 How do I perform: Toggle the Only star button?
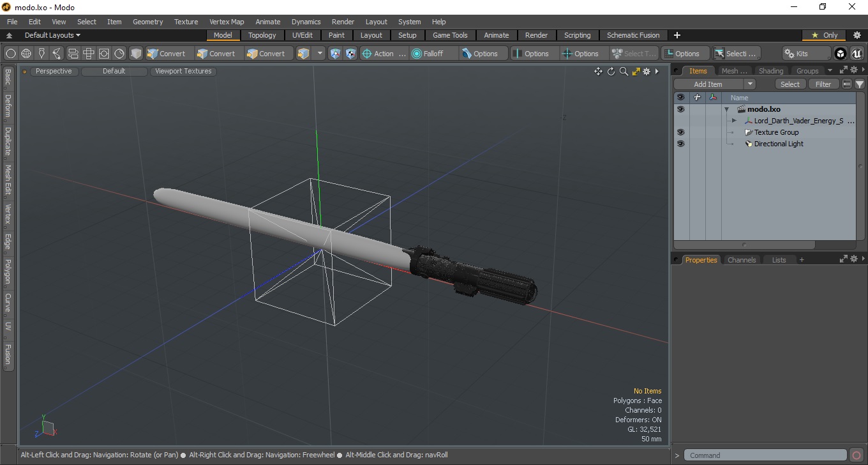click(x=825, y=35)
